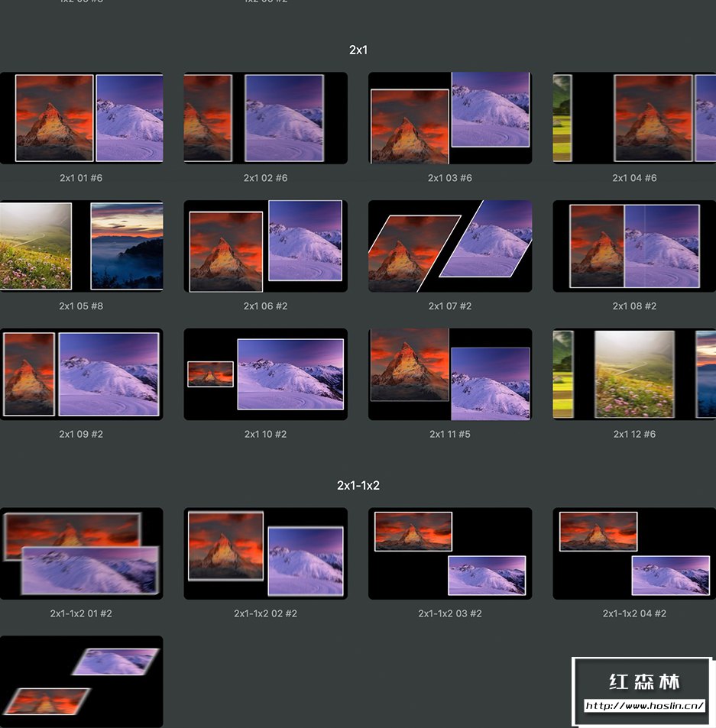Open the 2x1 04 #6 preset thumbnail
The height and width of the screenshot is (728, 716).
tap(634, 118)
